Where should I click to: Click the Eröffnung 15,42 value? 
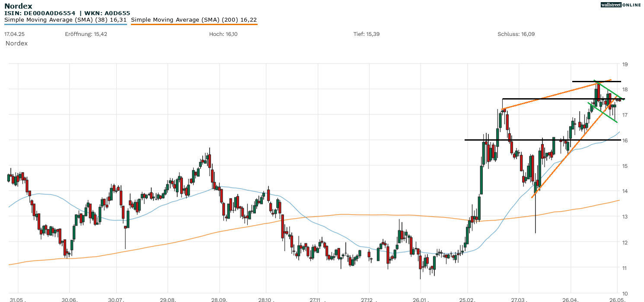click(86, 34)
